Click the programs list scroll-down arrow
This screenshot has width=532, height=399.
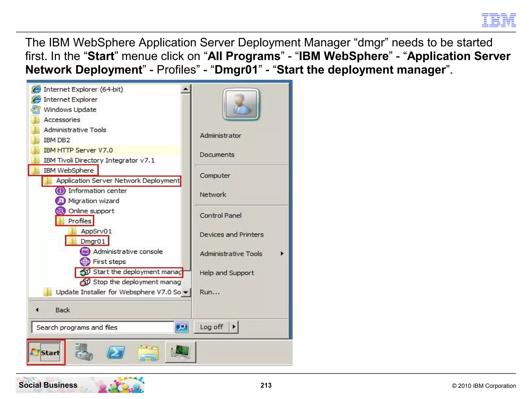pos(186,292)
